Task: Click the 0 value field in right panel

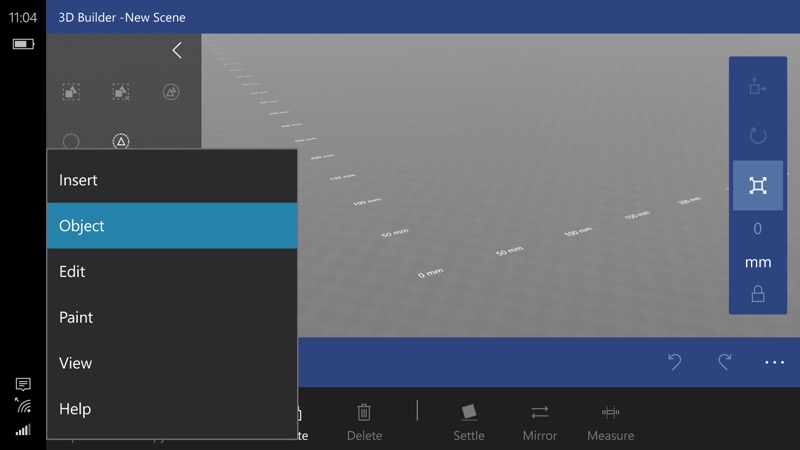Action: [x=758, y=229]
